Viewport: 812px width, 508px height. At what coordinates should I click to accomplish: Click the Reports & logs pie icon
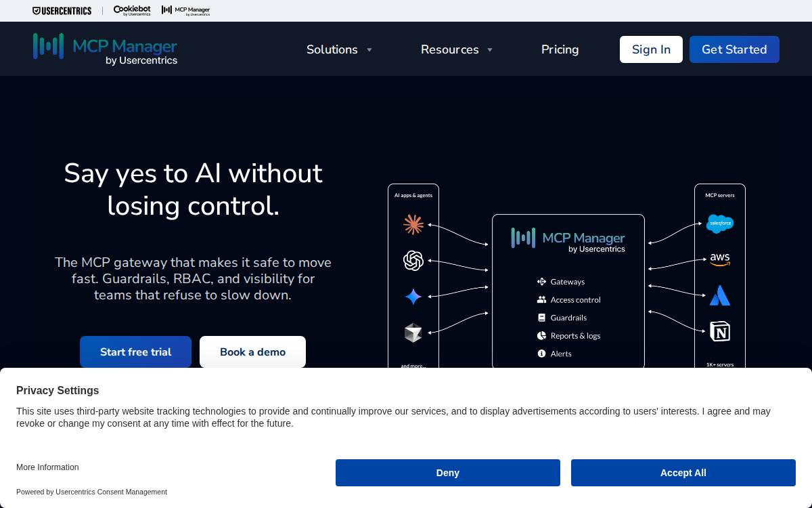pos(541,336)
